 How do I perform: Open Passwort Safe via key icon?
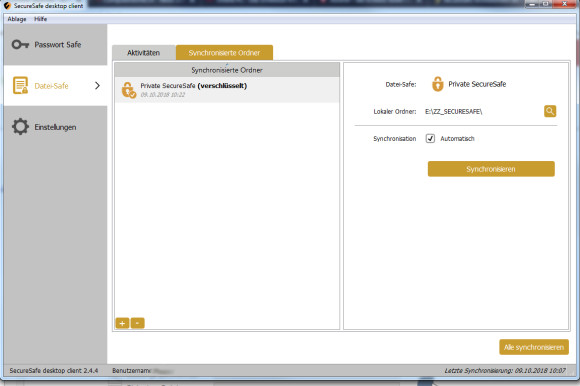tap(20, 45)
